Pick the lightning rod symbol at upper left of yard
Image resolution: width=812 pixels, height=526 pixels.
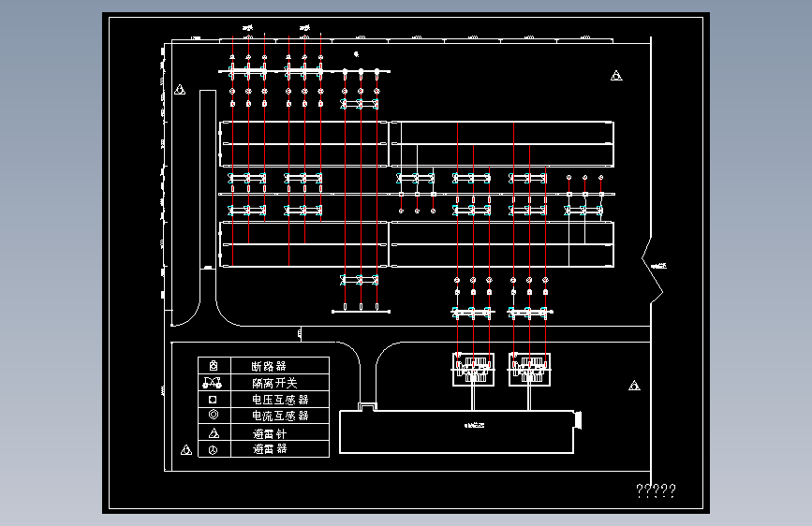(180, 90)
